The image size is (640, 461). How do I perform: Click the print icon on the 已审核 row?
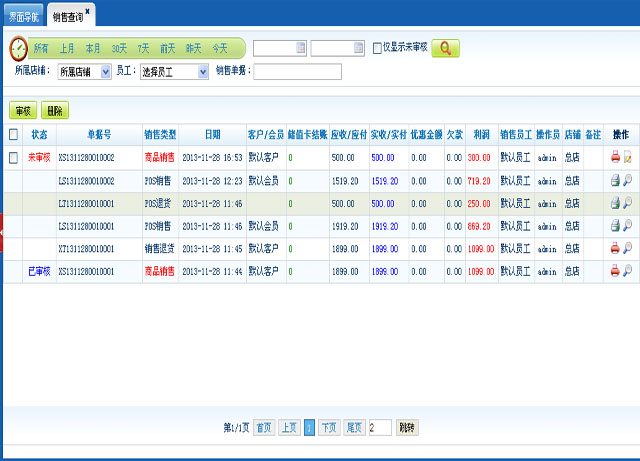point(615,271)
